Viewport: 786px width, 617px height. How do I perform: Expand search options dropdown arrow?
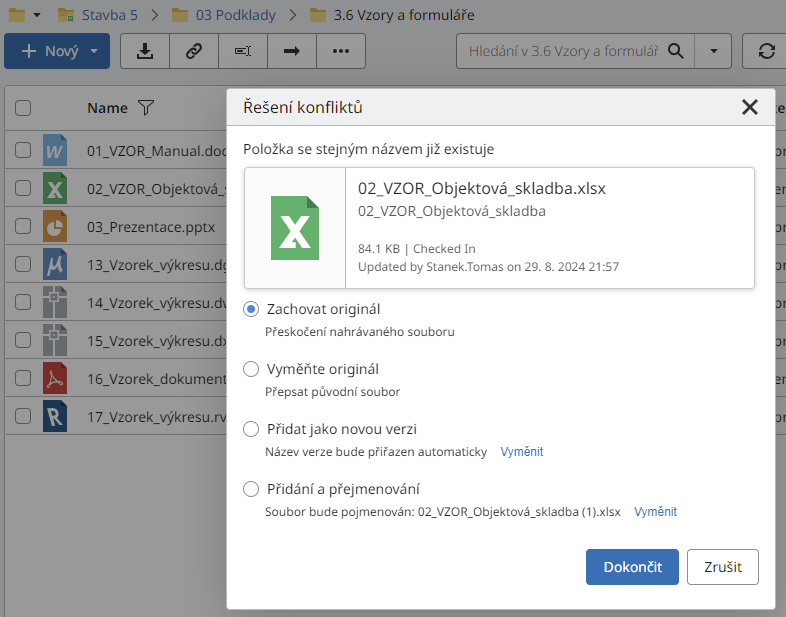(713, 51)
